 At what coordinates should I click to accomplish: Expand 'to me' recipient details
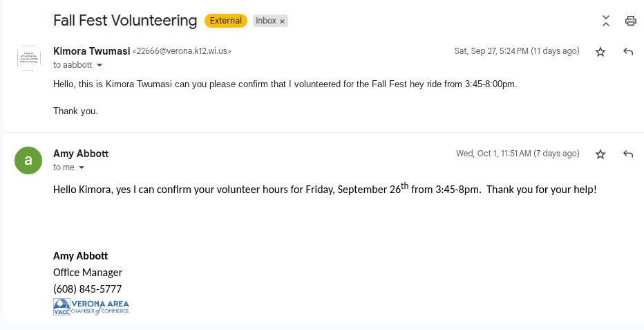pyautogui.click(x=82, y=168)
